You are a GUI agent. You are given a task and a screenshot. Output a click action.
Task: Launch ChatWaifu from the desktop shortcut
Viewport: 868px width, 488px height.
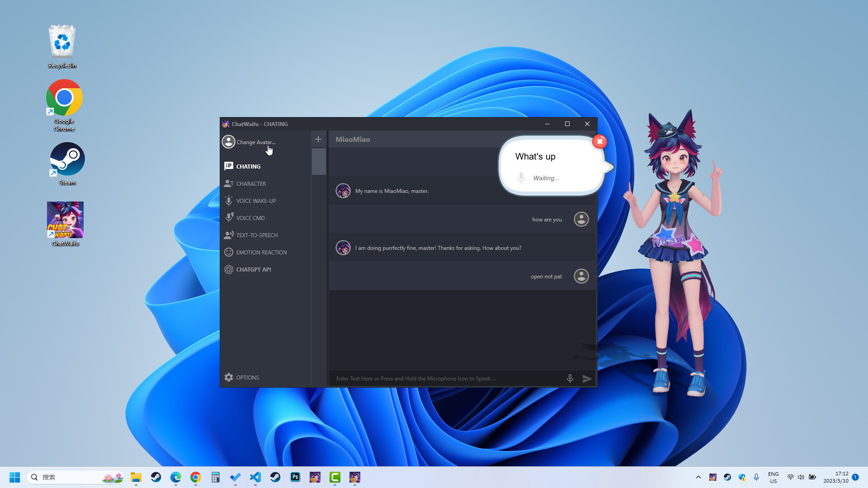pyautogui.click(x=65, y=220)
